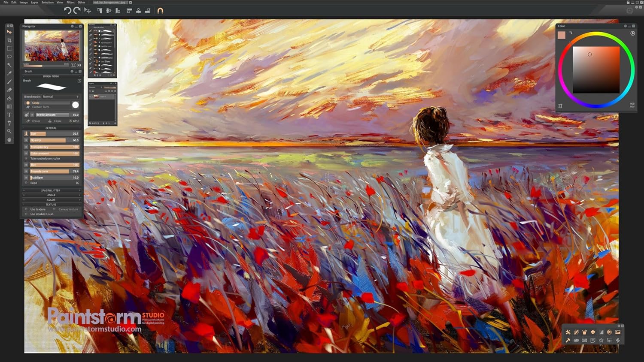Expand the ANGLE section in the Brush panel
Screen dimensions: 644x362
pos(51,195)
